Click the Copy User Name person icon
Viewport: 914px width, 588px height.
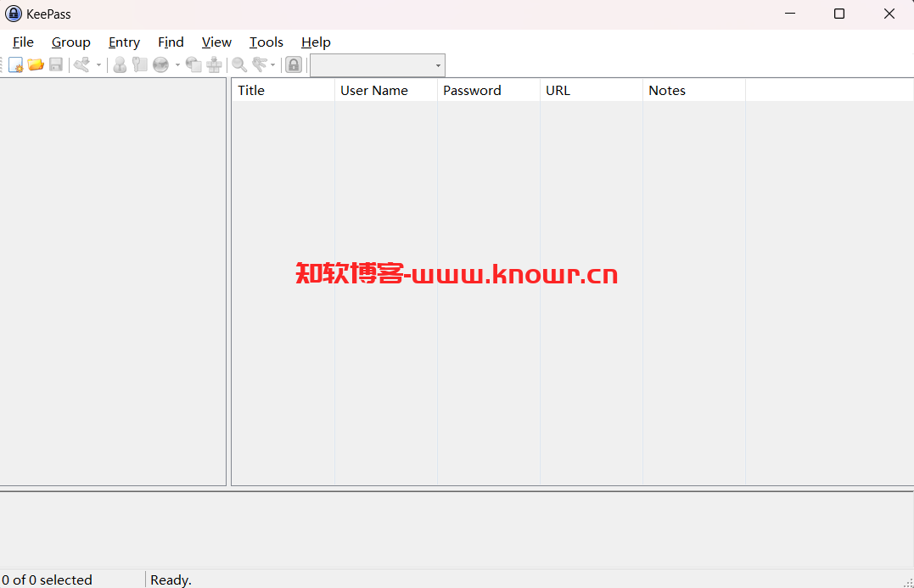[120, 64]
